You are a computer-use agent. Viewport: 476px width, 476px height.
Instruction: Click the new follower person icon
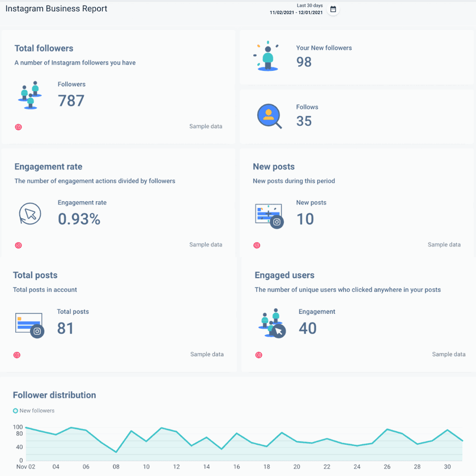pyautogui.click(x=266, y=56)
